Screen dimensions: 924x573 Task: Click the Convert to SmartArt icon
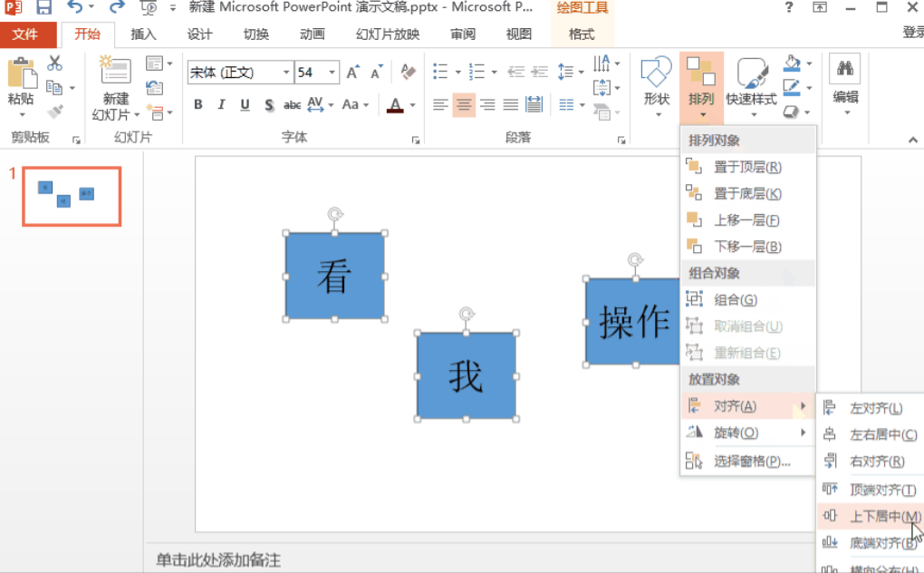point(602,111)
